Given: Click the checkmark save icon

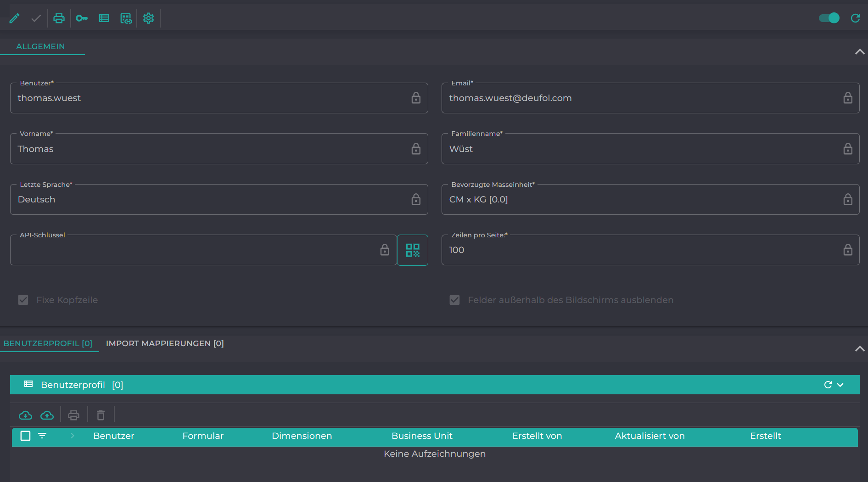Looking at the screenshot, I should (36, 18).
